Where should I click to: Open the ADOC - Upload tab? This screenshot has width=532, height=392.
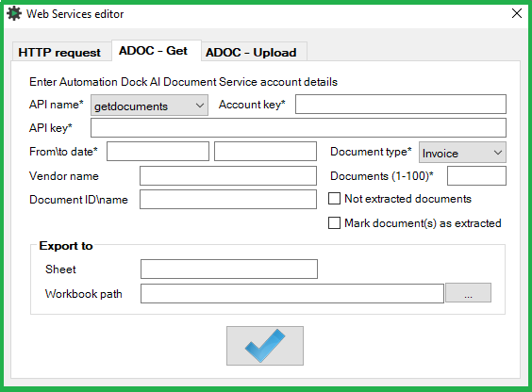click(x=254, y=52)
